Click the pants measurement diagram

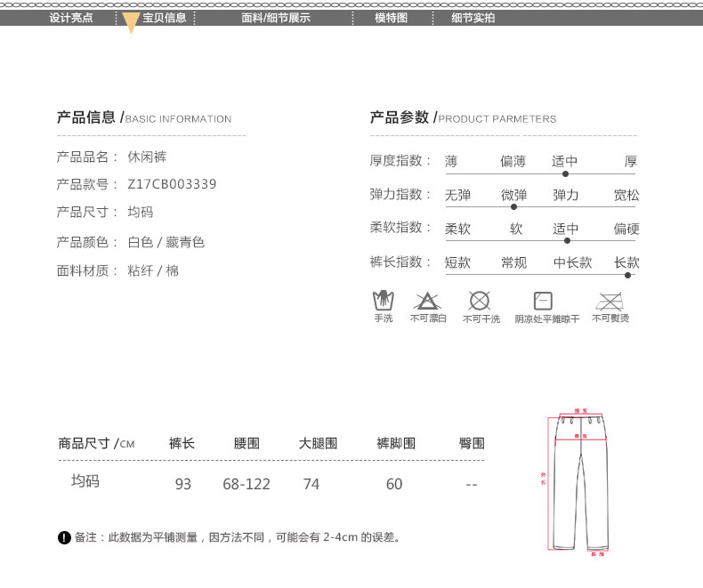(x=578, y=481)
